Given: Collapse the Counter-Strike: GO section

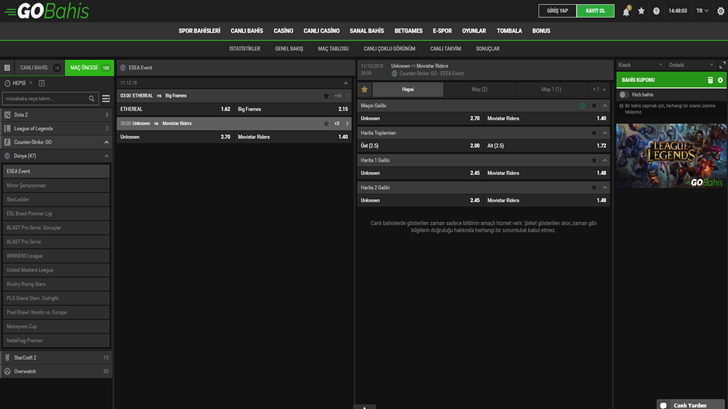Looking at the screenshot, I should 106,143.
